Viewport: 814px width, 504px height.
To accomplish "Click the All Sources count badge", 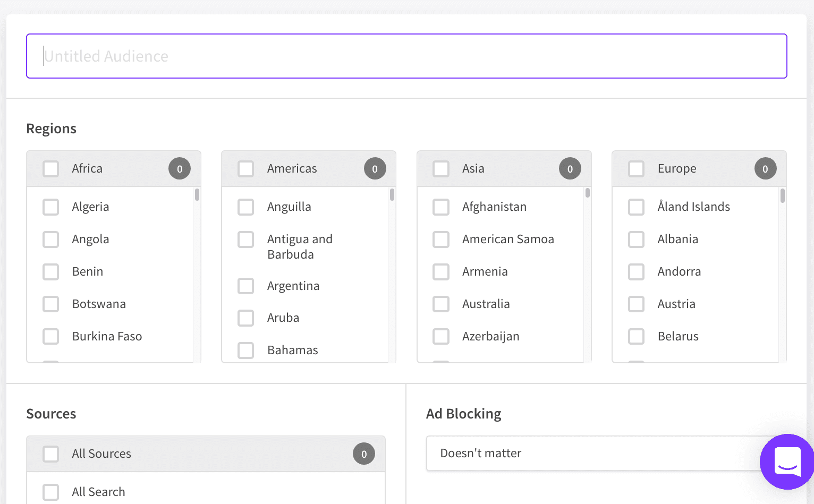I will pyautogui.click(x=364, y=454).
